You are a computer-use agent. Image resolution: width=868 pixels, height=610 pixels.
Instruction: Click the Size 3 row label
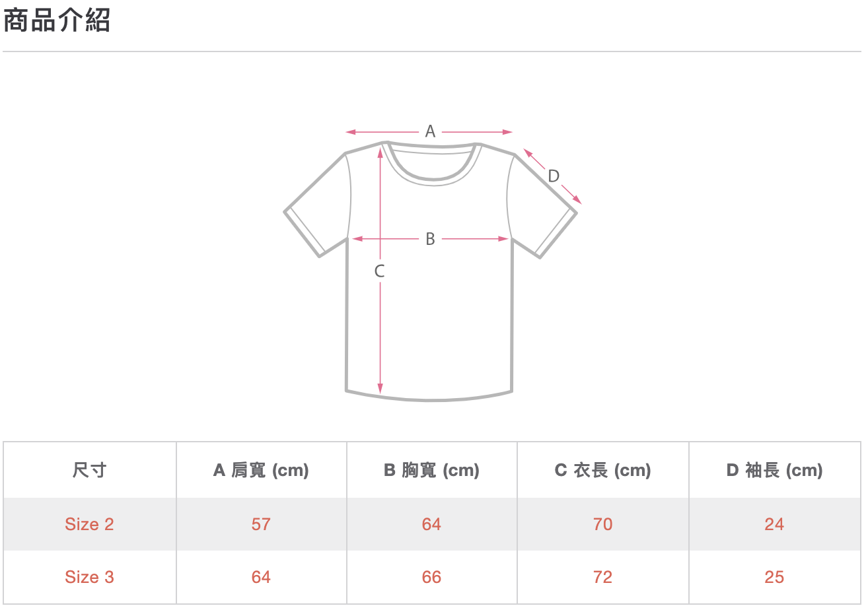coord(89,577)
